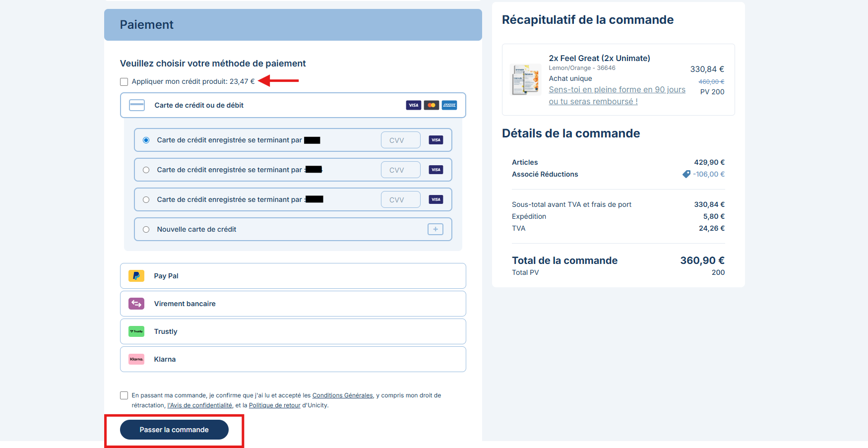Click the pink Klarna logo icon
868x448 pixels.
136,359
